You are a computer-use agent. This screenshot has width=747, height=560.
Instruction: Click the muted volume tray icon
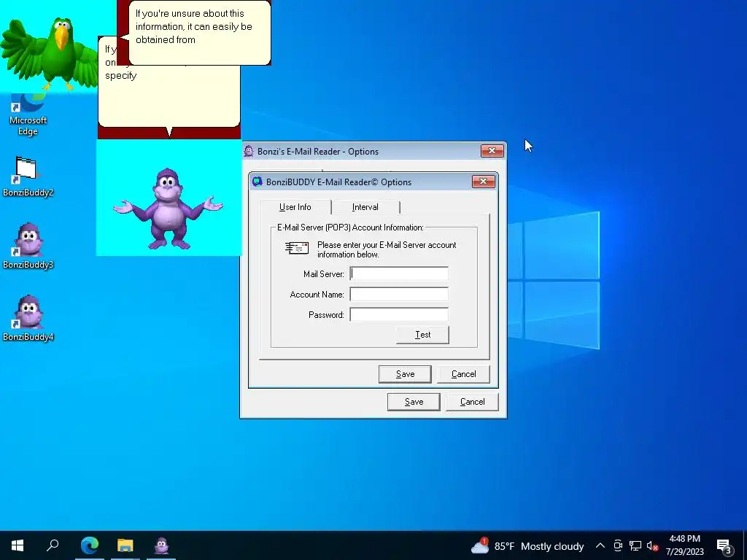pos(652,545)
